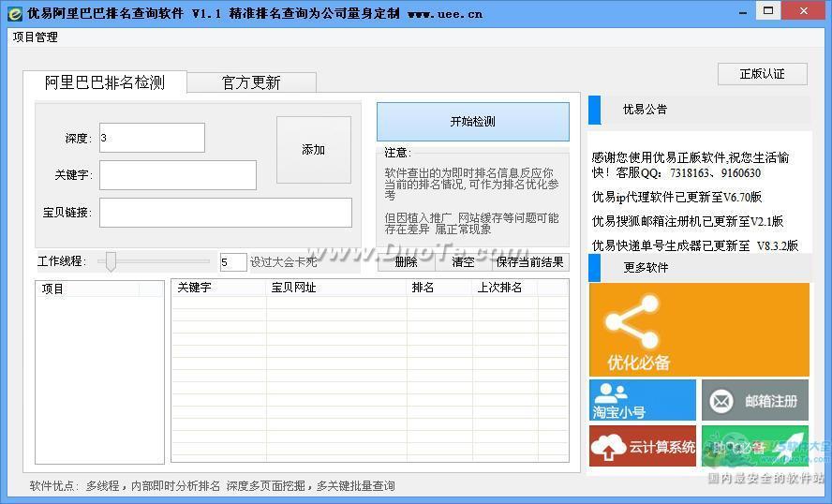The width and height of the screenshot is (832, 504).
Task: Open the 淘宝小号 users tile
Action: point(642,400)
